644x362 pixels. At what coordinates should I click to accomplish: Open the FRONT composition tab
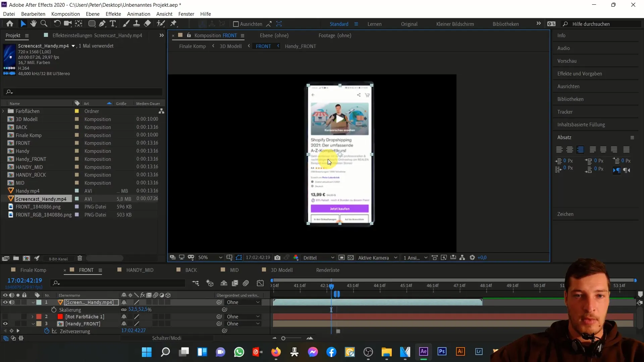(x=86, y=270)
